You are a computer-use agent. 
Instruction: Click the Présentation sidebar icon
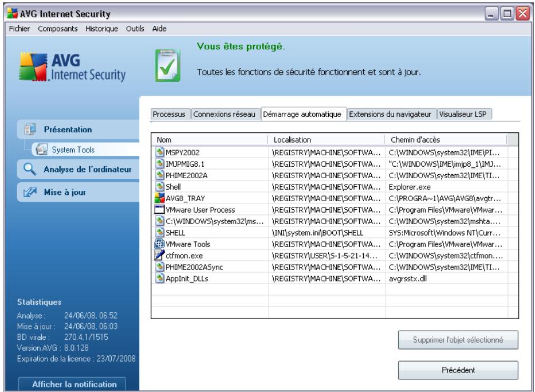pyautogui.click(x=30, y=130)
